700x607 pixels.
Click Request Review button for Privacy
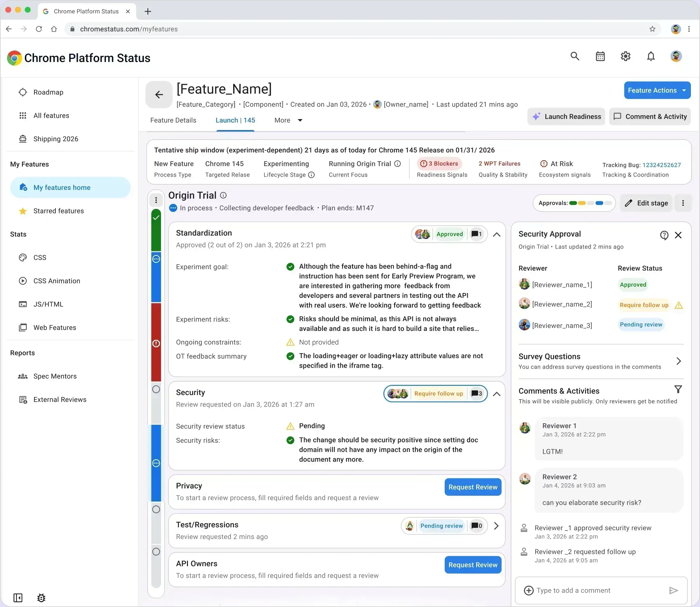coord(473,487)
